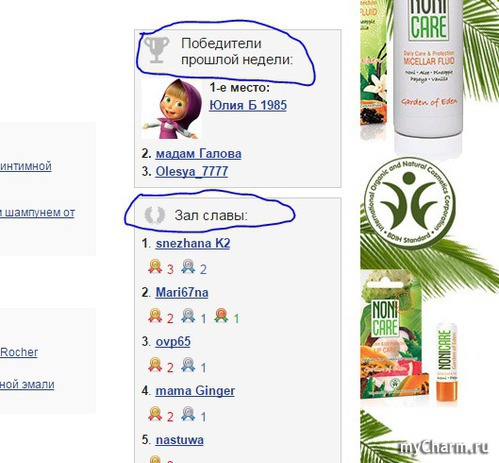This screenshot has height=463, width=499.
Task: Click snezhana K2's silver medal icon
Action: [x=188, y=266]
